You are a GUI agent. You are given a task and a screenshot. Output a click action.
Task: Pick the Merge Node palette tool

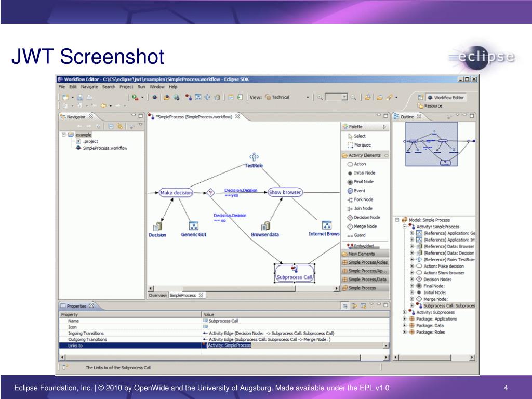point(362,227)
